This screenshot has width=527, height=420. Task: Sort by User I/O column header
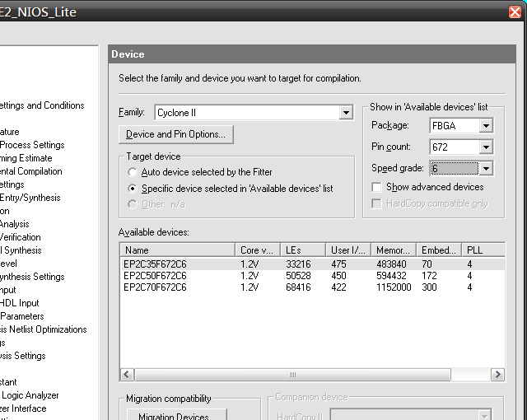(x=348, y=250)
